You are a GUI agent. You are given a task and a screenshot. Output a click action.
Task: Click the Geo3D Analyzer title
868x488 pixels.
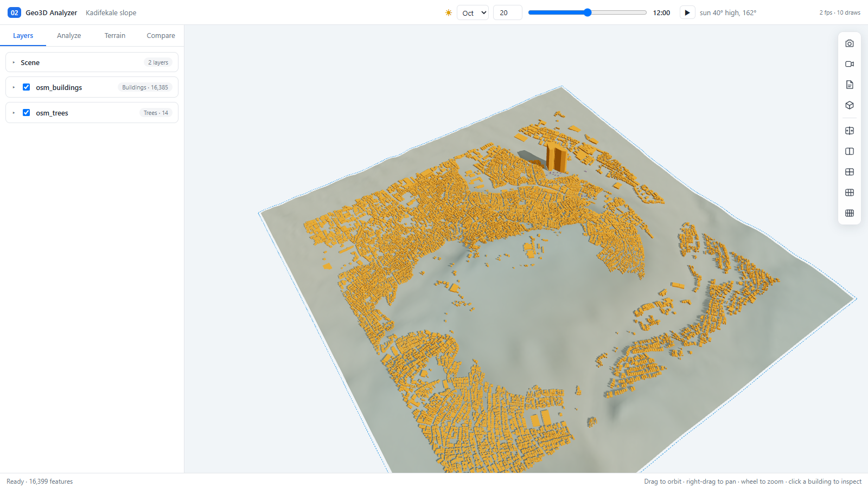[52, 12]
